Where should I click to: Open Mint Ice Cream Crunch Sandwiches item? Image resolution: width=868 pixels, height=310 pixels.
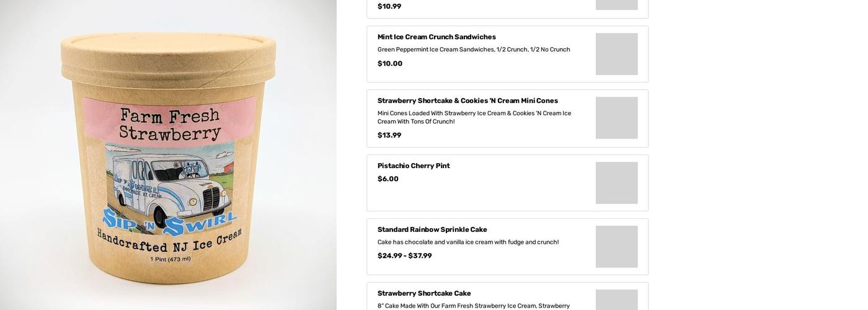(436, 37)
